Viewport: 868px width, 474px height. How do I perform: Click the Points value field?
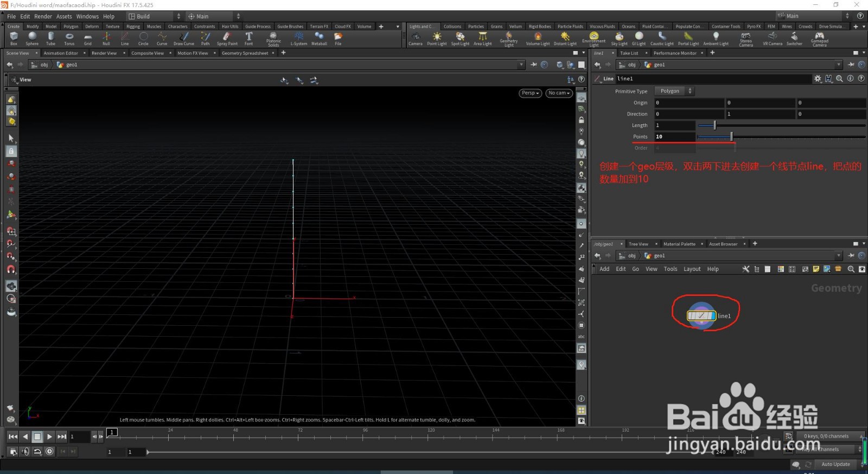tap(674, 137)
